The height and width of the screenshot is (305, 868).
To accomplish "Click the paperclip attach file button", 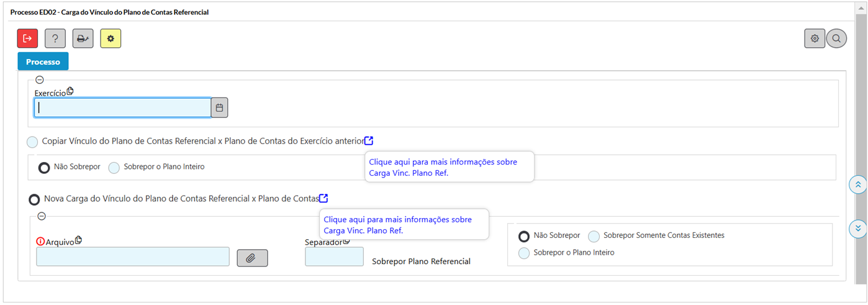I will click(x=252, y=258).
